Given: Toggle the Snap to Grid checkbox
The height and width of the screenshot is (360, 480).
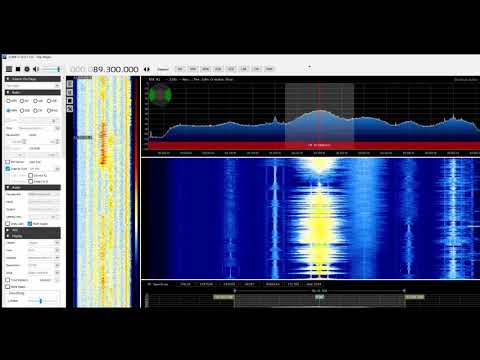Looking at the screenshot, I should coord(8,169).
